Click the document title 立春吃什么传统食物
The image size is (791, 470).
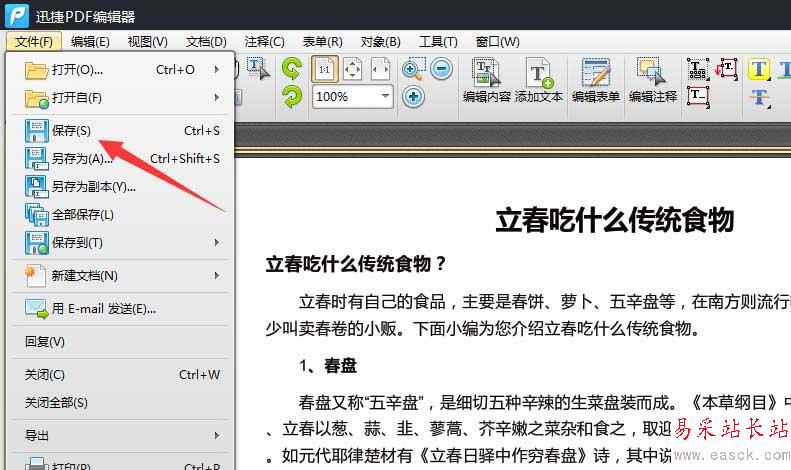tap(614, 220)
